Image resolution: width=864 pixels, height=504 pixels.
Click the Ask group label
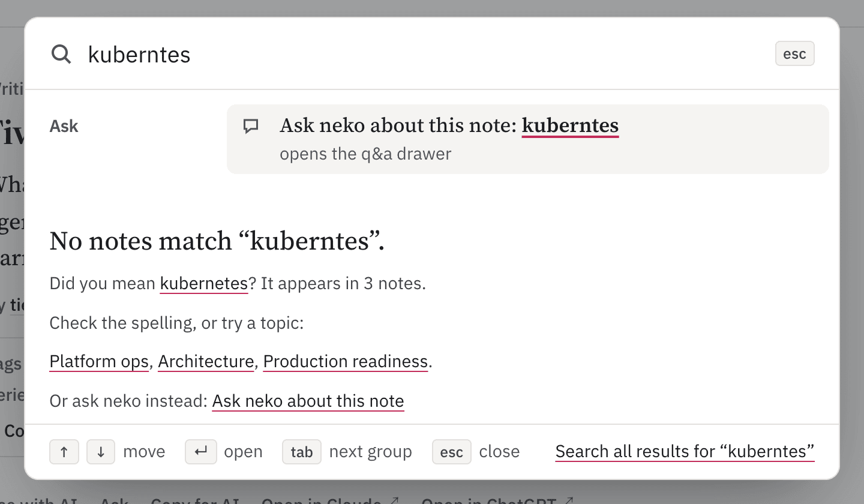(x=64, y=127)
